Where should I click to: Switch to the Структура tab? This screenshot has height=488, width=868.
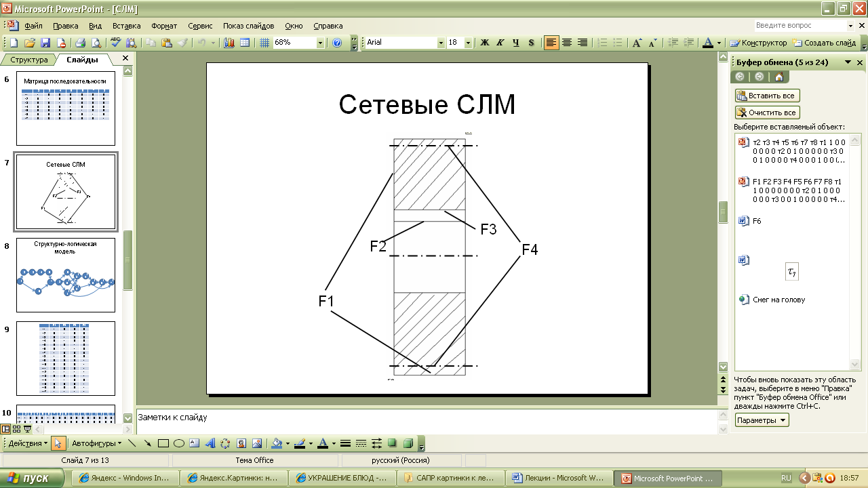tap(29, 60)
